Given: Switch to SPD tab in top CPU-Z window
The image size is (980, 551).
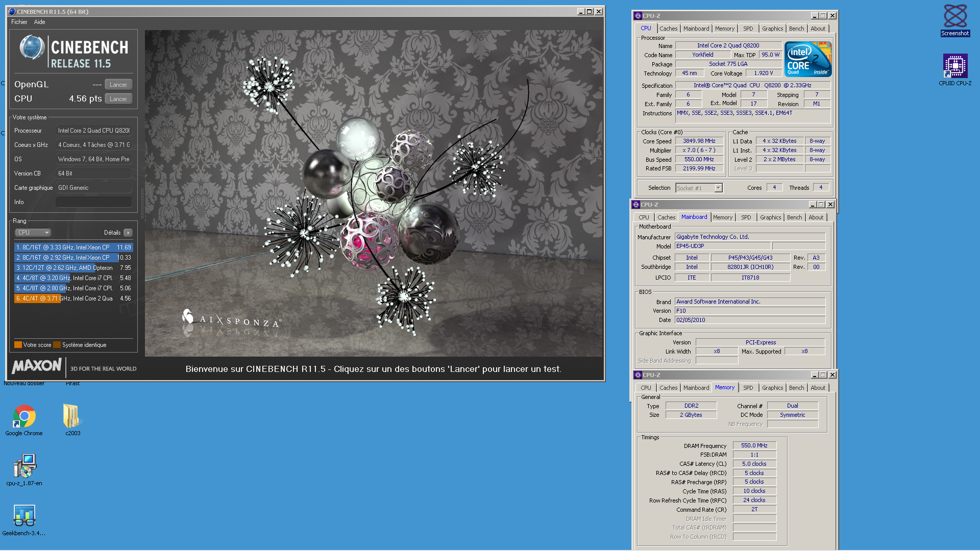Looking at the screenshot, I should [748, 29].
